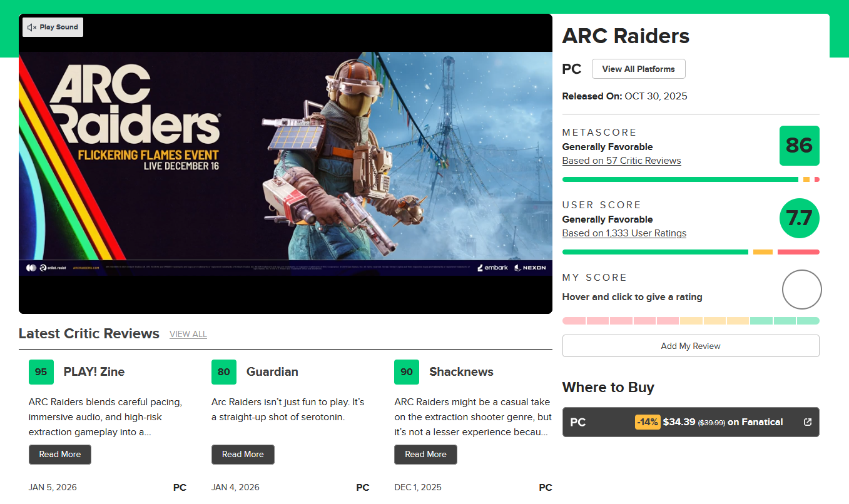Click Shacknews' 90 score badge

pos(407,372)
